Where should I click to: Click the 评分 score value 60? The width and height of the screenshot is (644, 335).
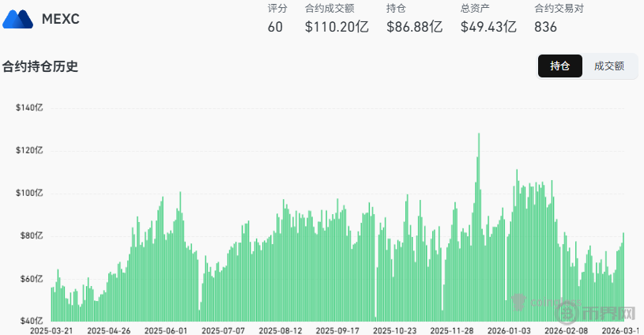[275, 27]
